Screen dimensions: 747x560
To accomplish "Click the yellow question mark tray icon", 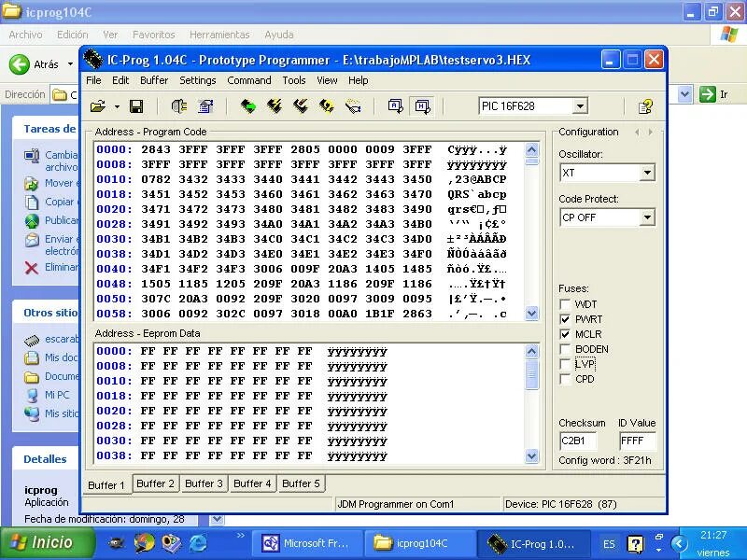I will 636,543.
